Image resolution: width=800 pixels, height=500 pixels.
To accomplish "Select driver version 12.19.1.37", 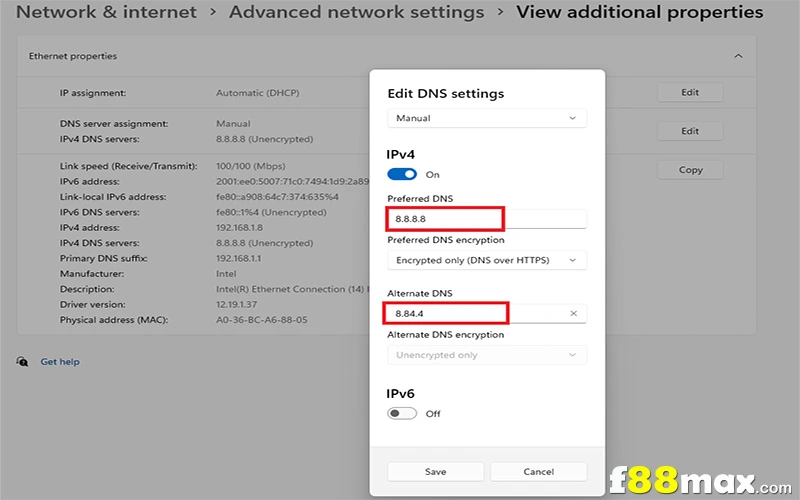I will pos(236,305).
